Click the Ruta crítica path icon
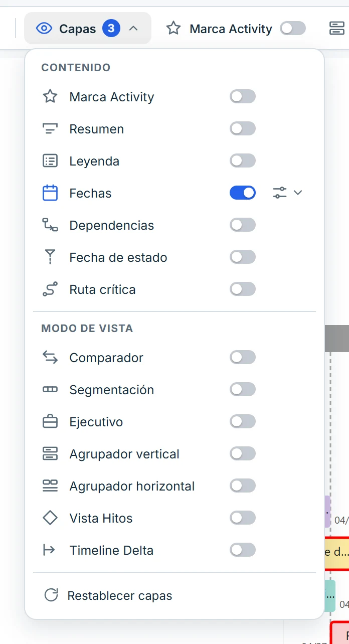This screenshot has width=349, height=644. point(50,289)
